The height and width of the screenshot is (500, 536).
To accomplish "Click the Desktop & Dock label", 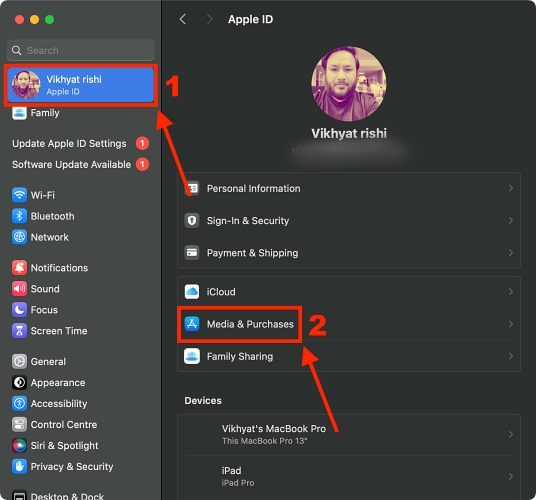I will click(67, 496).
